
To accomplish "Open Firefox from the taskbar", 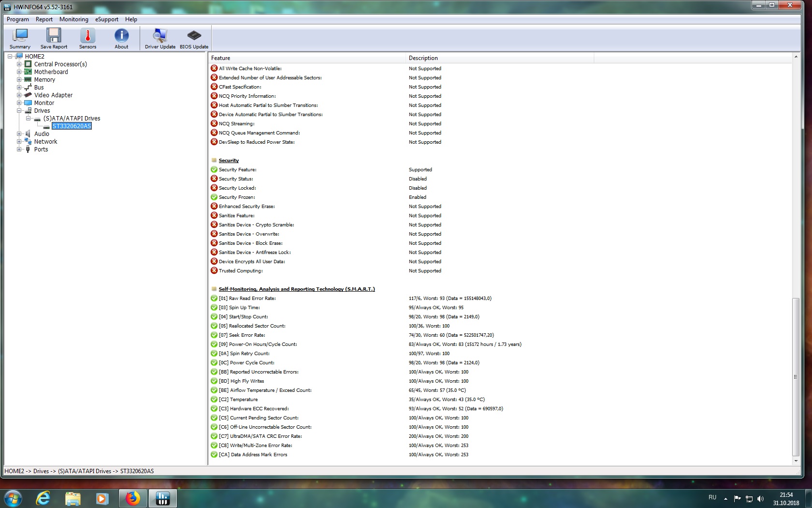I will point(132,498).
